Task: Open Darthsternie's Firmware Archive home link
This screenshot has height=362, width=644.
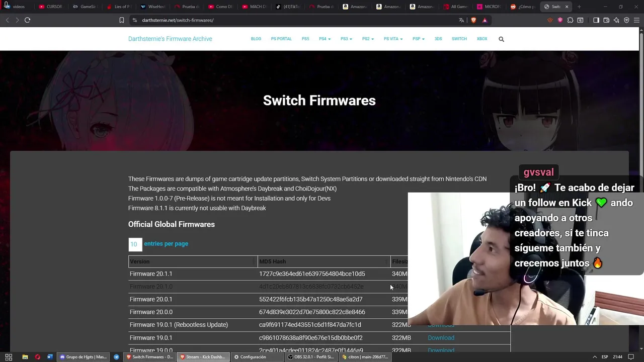Action: click(170, 39)
